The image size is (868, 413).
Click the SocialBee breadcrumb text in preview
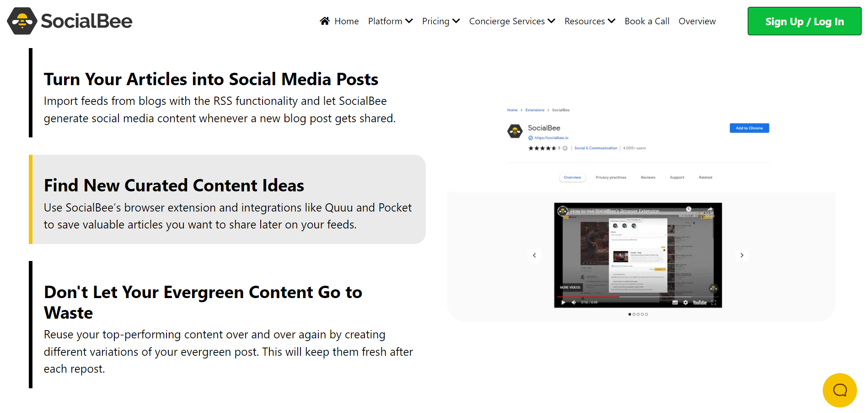coord(561,110)
